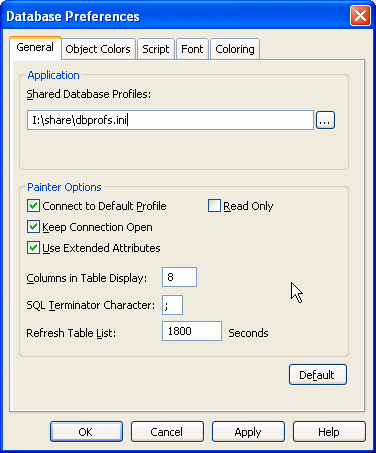Switch to the Font tab
The height and width of the screenshot is (453, 376).
tap(192, 49)
